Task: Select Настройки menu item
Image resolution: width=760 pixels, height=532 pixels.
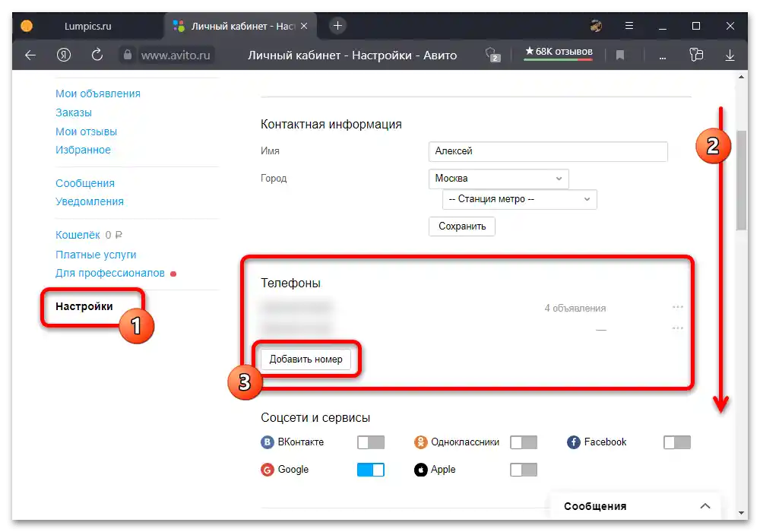Action: click(84, 306)
